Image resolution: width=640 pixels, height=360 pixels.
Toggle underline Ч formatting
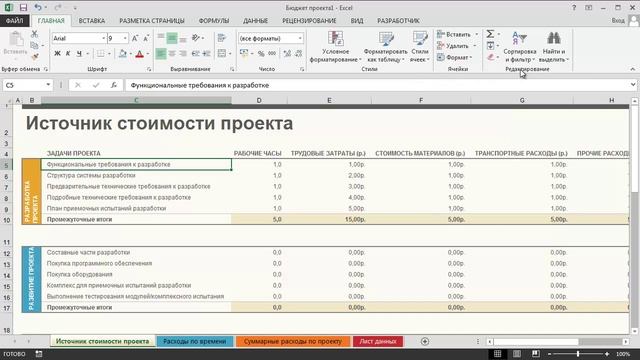[x=79, y=53]
